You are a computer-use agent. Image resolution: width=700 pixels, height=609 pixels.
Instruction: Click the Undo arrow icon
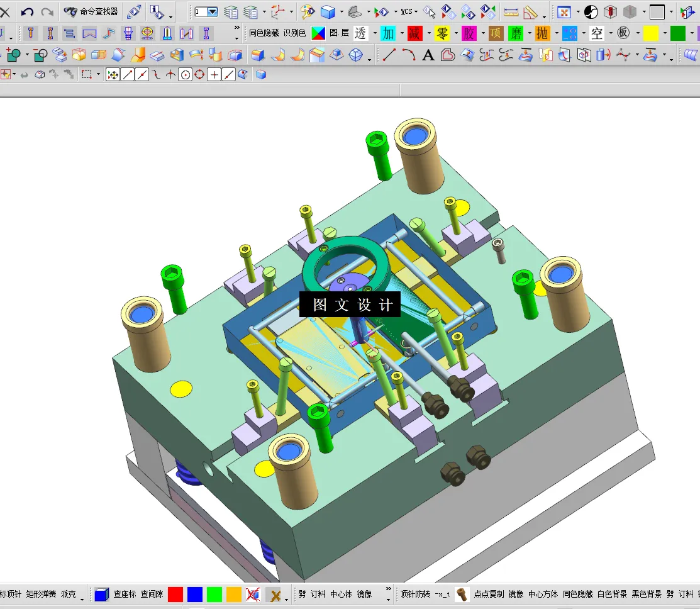(x=27, y=12)
